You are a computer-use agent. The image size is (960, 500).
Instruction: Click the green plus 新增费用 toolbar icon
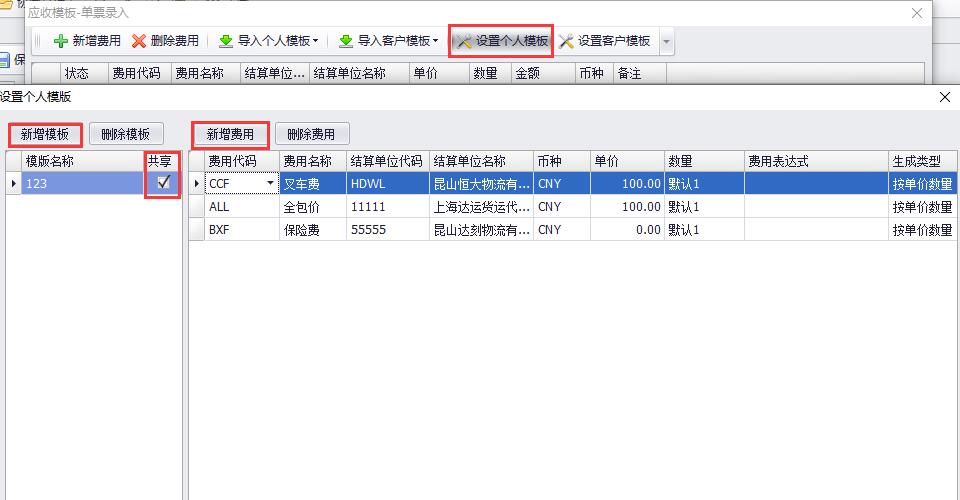(61, 41)
